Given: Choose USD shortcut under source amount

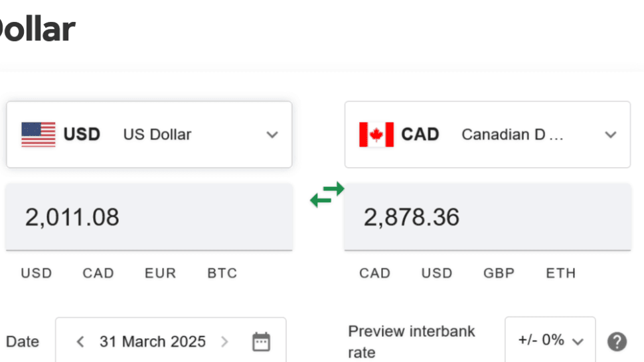Looking at the screenshot, I should click(x=37, y=273).
